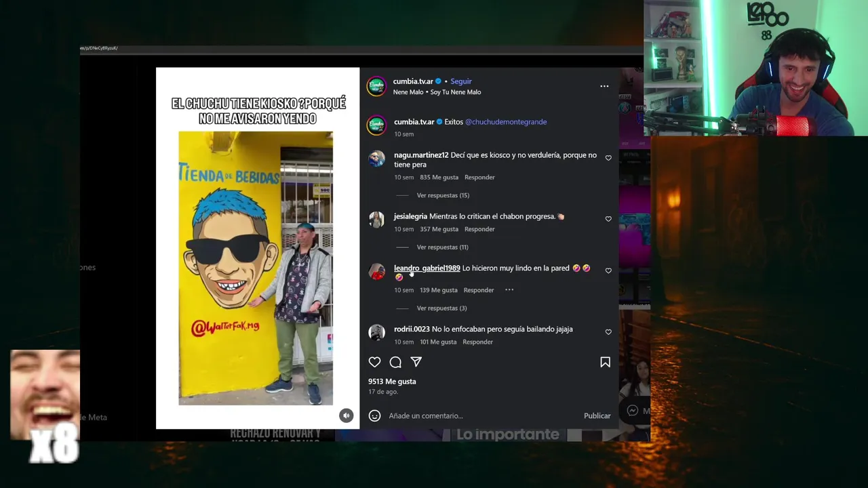Expand Ver respuestas (11)
The width and height of the screenshot is (868, 488).
(x=442, y=247)
